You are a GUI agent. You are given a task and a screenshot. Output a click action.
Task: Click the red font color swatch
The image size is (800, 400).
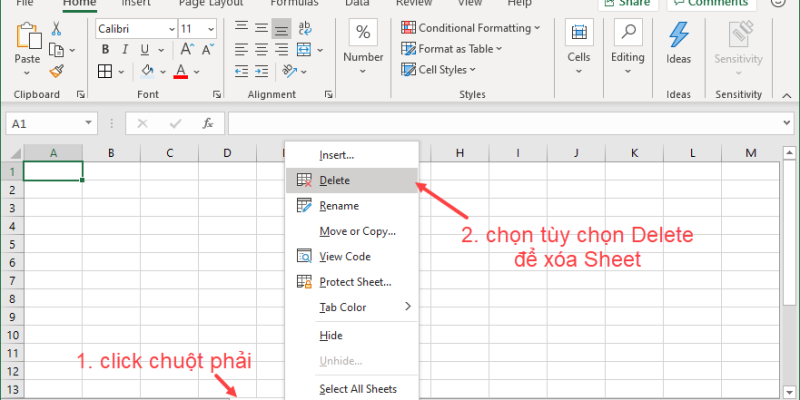coord(181,71)
